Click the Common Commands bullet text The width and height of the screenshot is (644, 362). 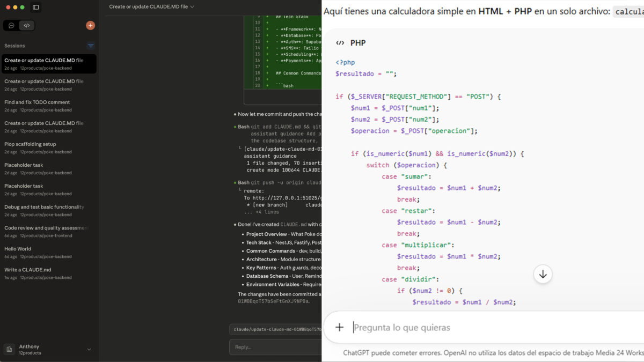click(284, 251)
